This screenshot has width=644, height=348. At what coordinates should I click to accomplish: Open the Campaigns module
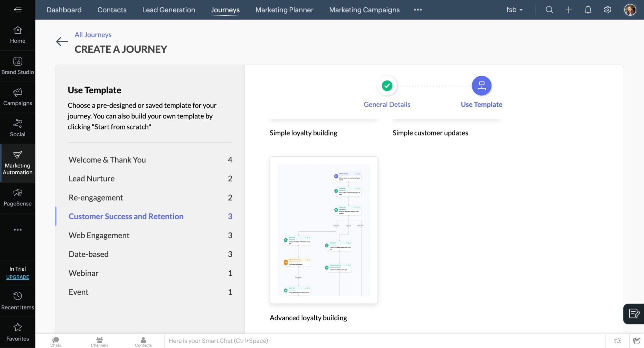(18, 97)
